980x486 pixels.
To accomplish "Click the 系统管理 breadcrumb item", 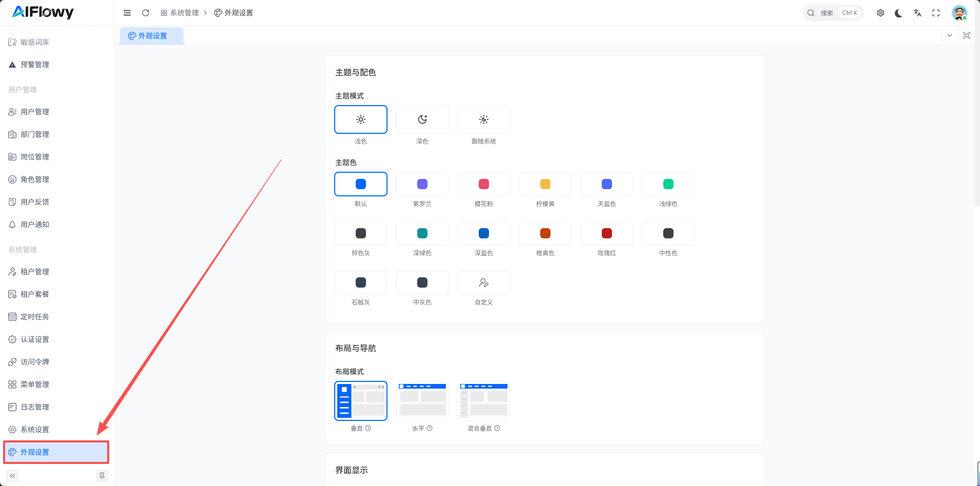I will pyautogui.click(x=180, y=13).
